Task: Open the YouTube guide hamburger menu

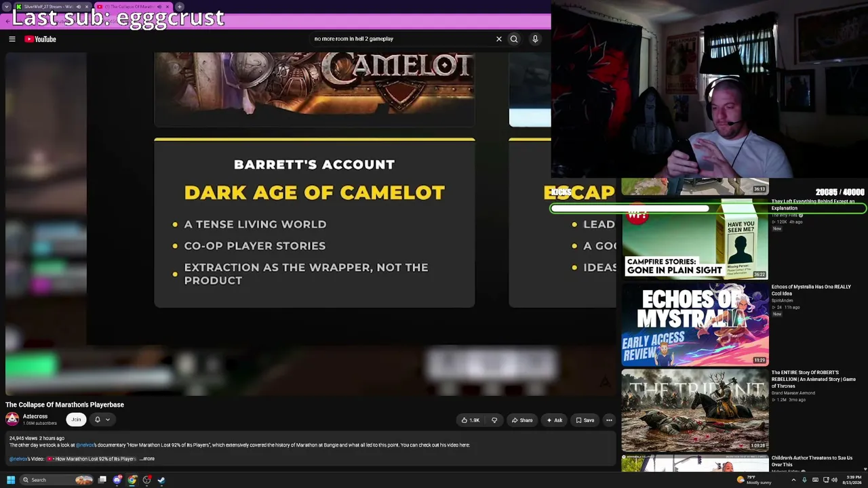Action: (12, 39)
